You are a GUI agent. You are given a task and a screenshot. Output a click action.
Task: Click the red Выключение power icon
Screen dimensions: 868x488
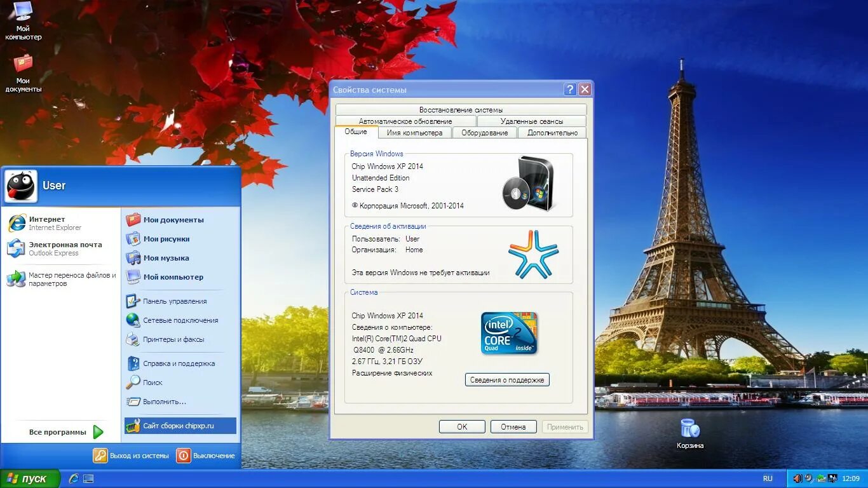tap(183, 456)
